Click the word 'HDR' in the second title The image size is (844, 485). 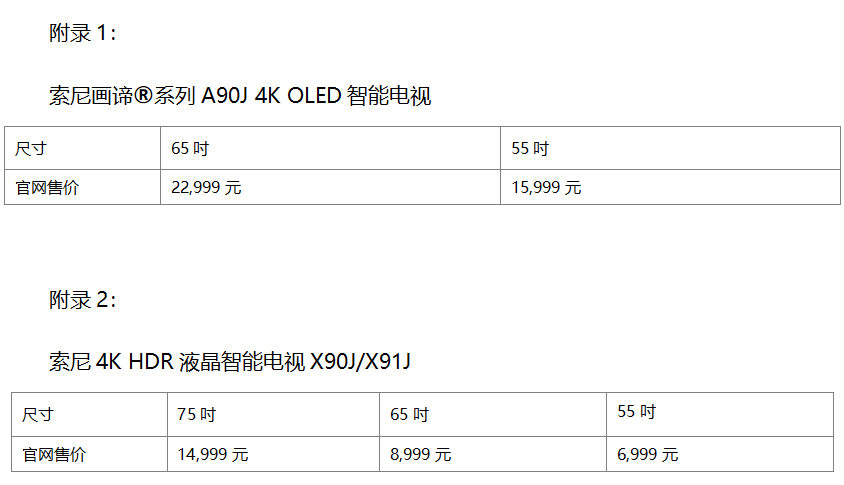click(150, 362)
